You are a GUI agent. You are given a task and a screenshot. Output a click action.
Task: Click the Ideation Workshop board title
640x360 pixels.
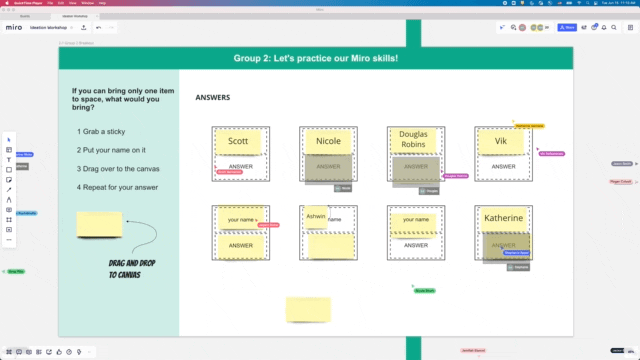[x=48, y=28]
